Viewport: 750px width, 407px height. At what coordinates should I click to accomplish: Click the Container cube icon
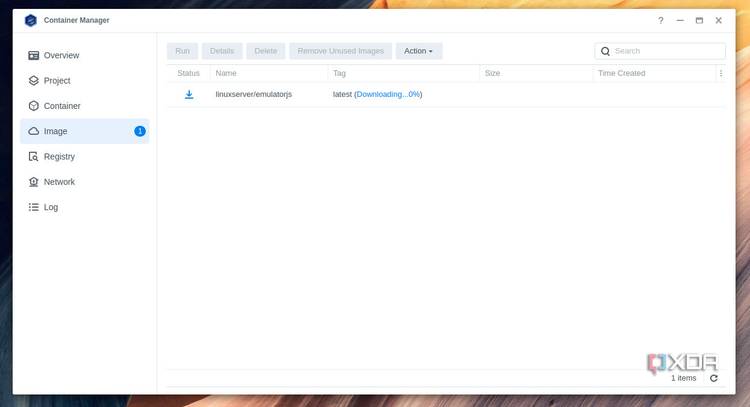pos(33,106)
